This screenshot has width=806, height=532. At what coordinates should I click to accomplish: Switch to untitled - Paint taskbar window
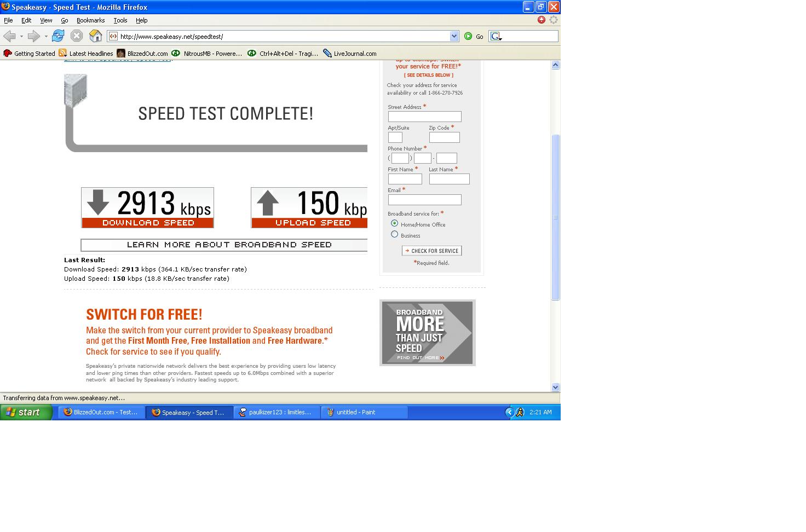click(x=365, y=412)
